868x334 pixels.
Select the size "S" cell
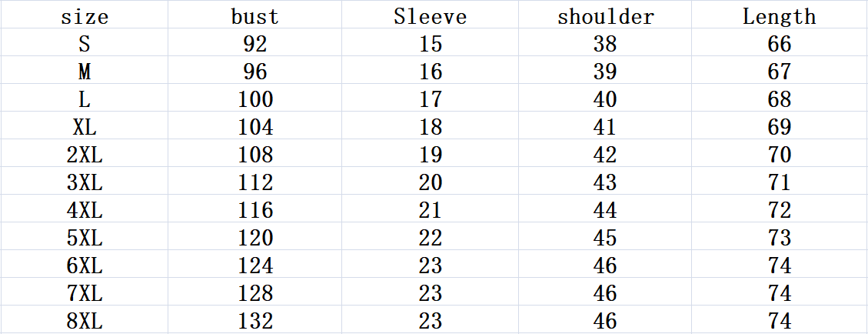tap(85, 44)
